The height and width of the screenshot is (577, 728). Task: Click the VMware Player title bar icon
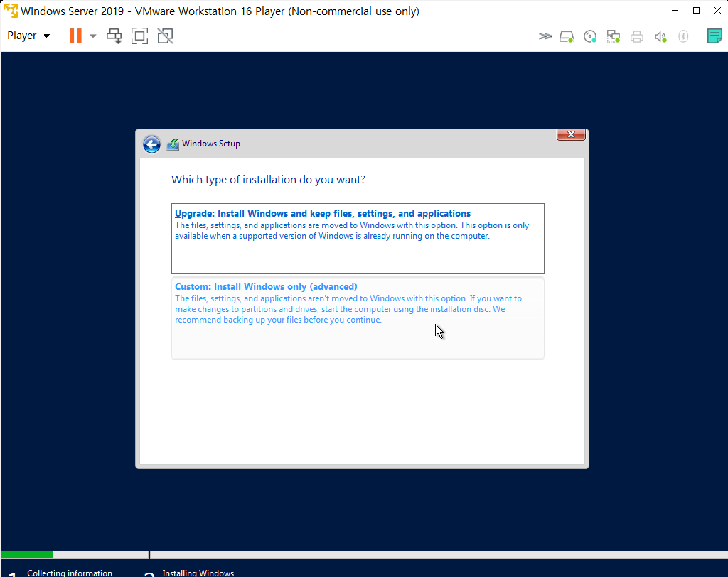click(10, 10)
